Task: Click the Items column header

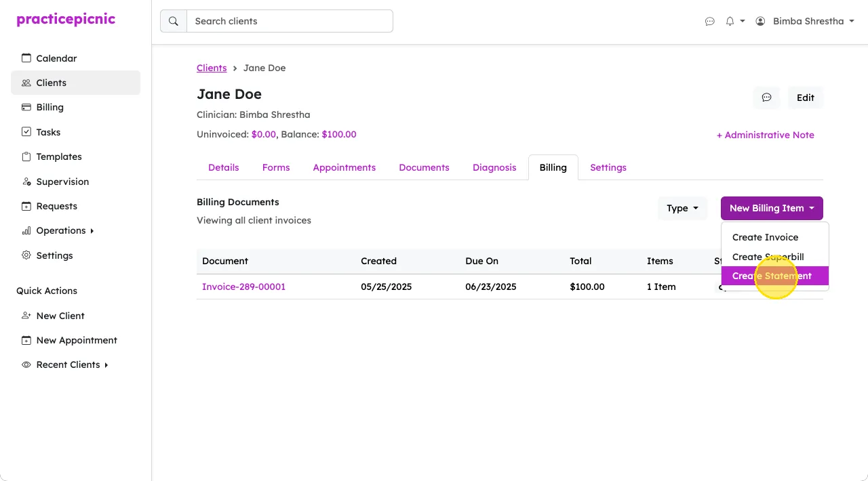Action: point(660,261)
